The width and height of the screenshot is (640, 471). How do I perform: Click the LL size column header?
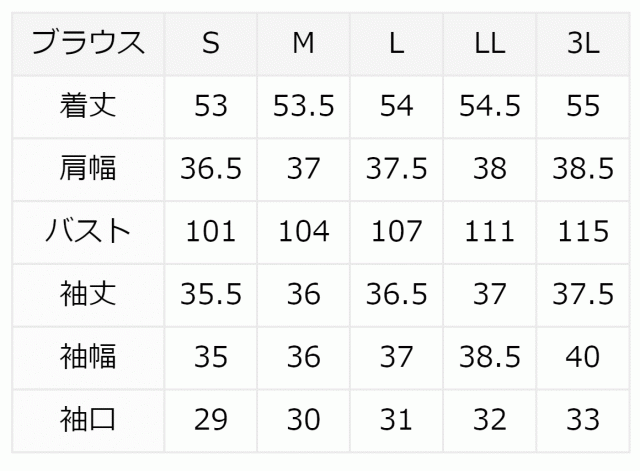pos(489,43)
